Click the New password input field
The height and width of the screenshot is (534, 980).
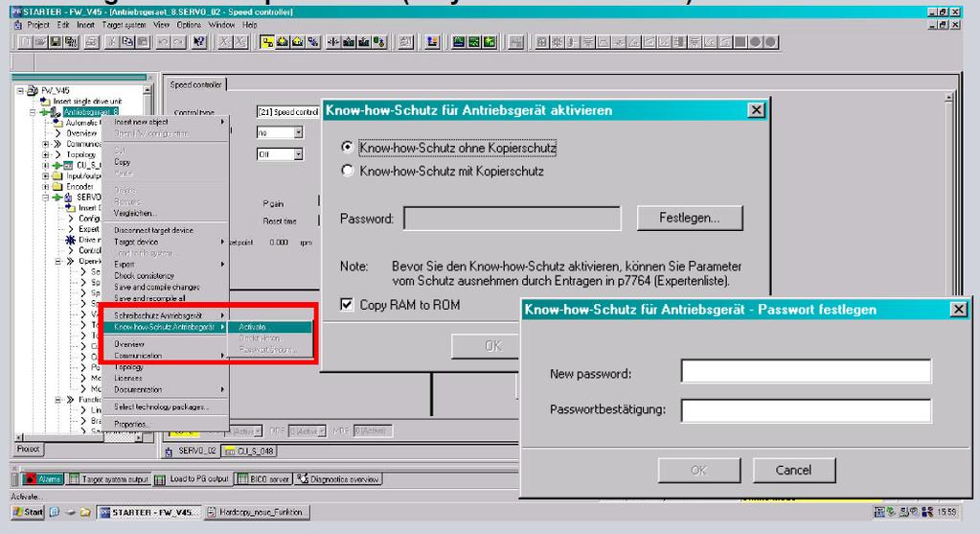pyautogui.click(x=807, y=371)
